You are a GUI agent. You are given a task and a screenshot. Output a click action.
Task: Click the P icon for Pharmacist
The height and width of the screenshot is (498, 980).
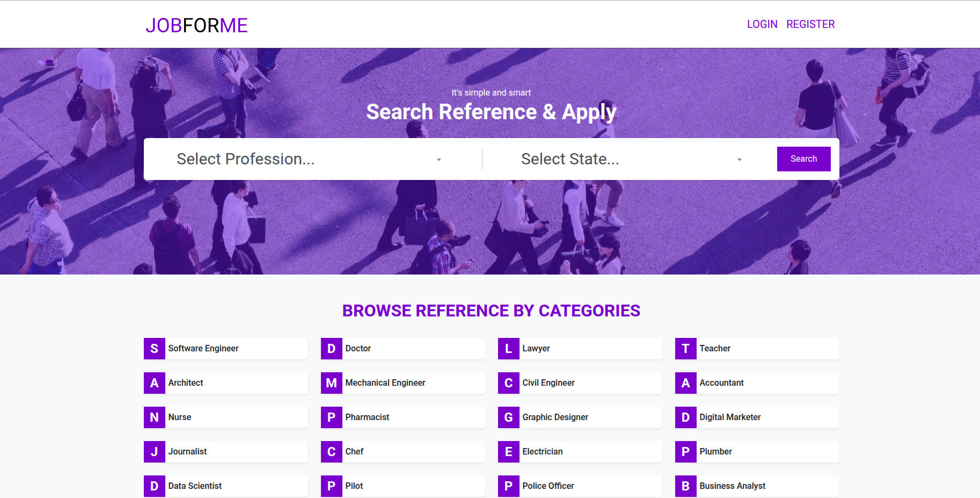(x=332, y=417)
